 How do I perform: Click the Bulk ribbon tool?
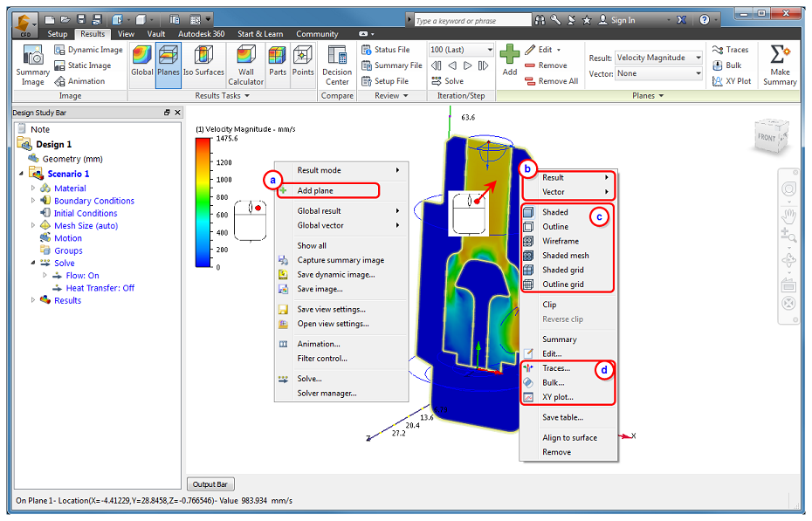point(727,65)
